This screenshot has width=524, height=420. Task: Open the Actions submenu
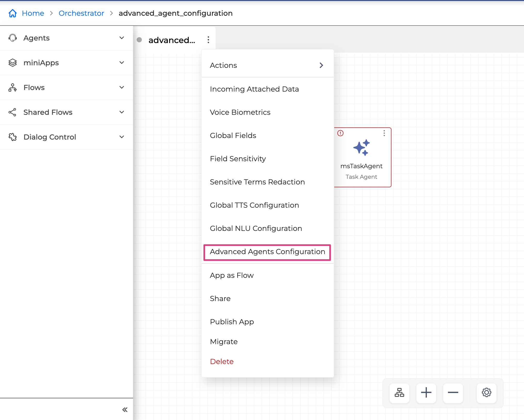(x=268, y=65)
